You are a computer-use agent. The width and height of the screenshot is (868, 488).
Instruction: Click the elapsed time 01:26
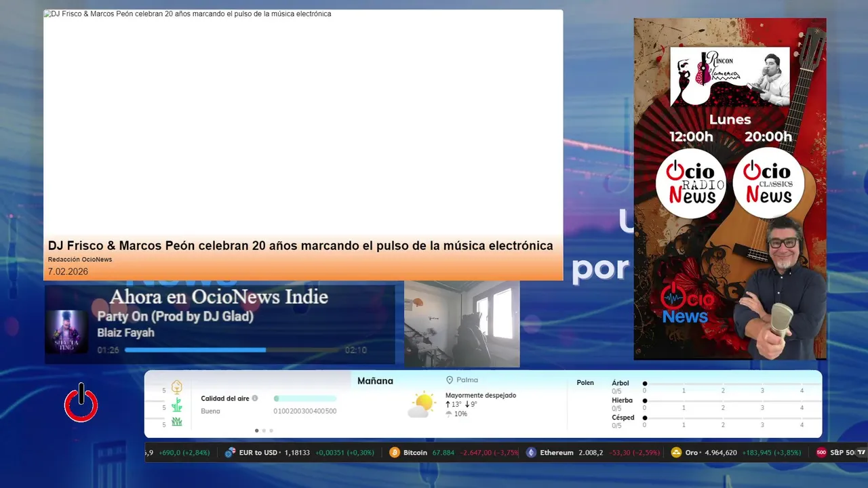click(108, 350)
